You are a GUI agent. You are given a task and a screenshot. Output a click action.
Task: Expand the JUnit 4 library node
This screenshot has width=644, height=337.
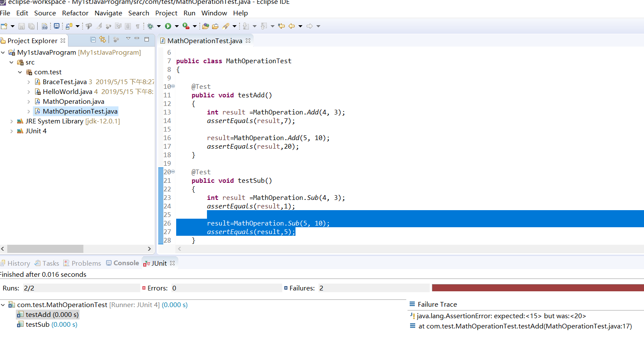[x=12, y=131]
